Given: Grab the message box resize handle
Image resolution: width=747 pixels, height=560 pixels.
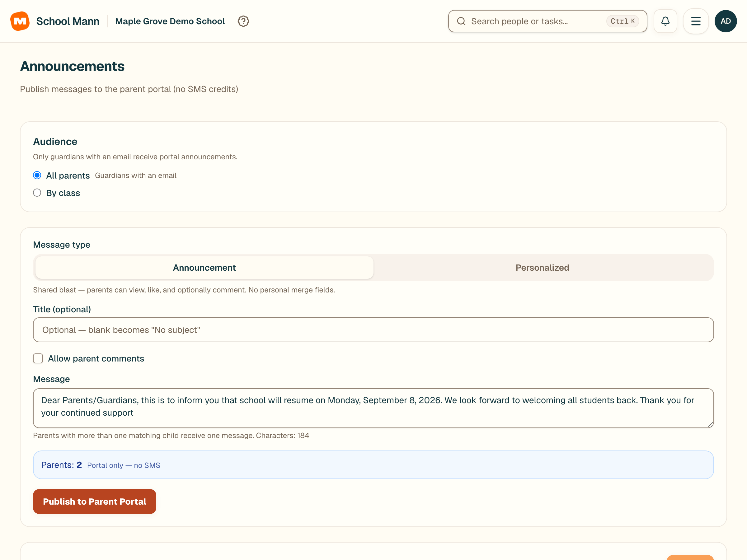Looking at the screenshot, I should tap(711, 425).
